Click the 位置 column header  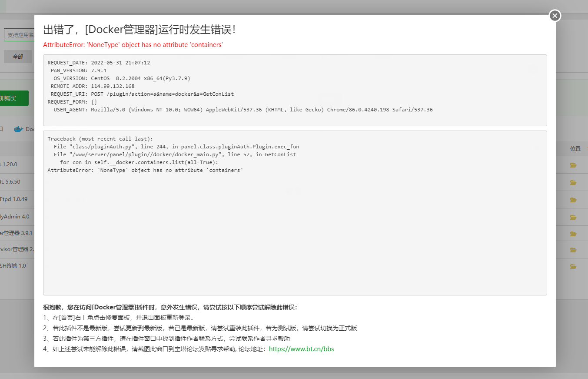point(575,148)
